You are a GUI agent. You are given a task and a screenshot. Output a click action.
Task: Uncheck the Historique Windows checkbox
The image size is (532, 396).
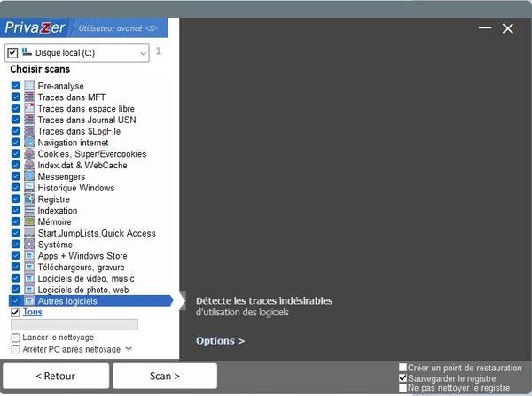pos(16,188)
